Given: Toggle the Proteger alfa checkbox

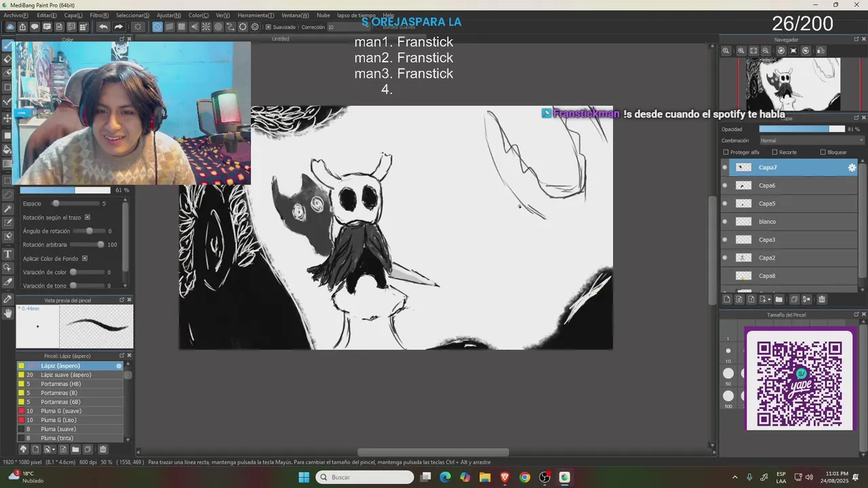Looking at the screenshot, I should (726, 152).
